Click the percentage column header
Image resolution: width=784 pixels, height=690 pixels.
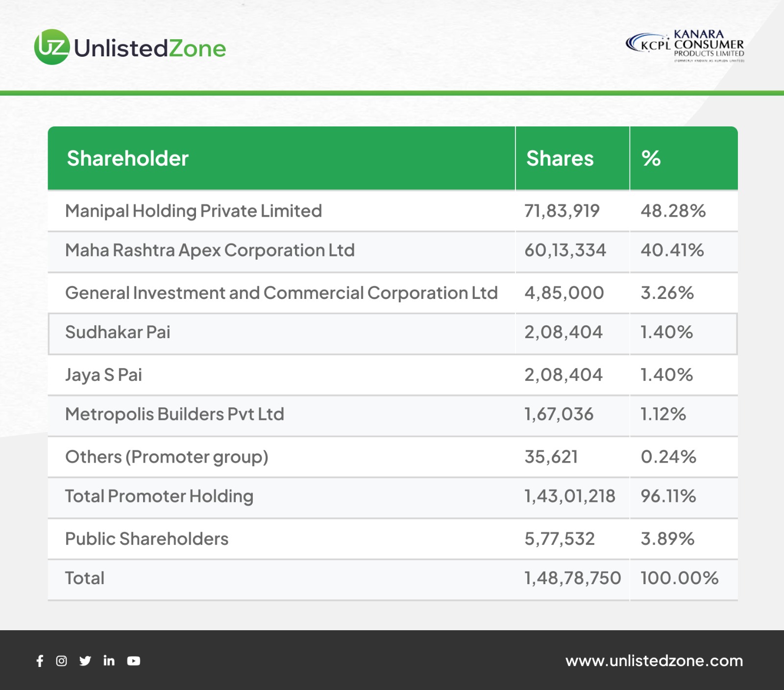651,158
